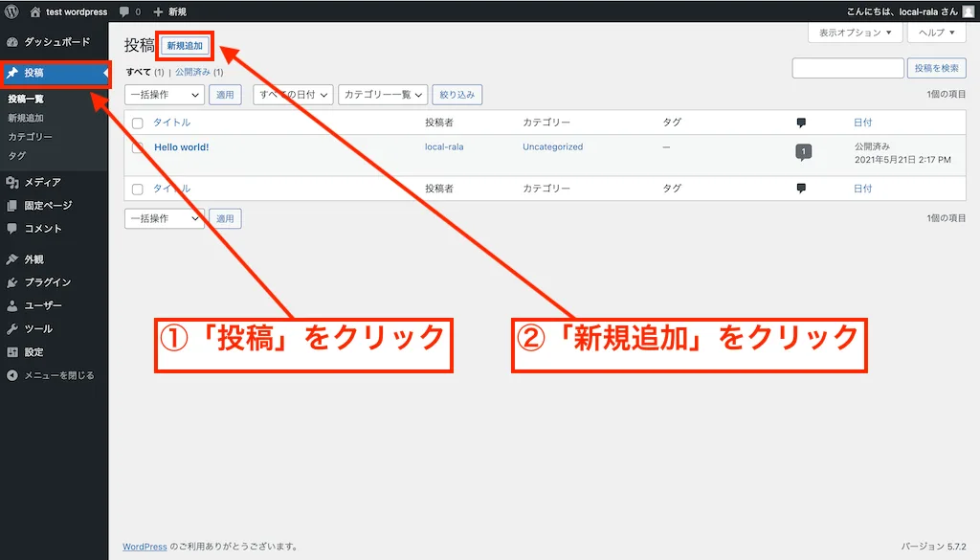Select タグ in the sidebar submenu
The height and width of the screenshot is (560, 980).
tap(17, 156)
